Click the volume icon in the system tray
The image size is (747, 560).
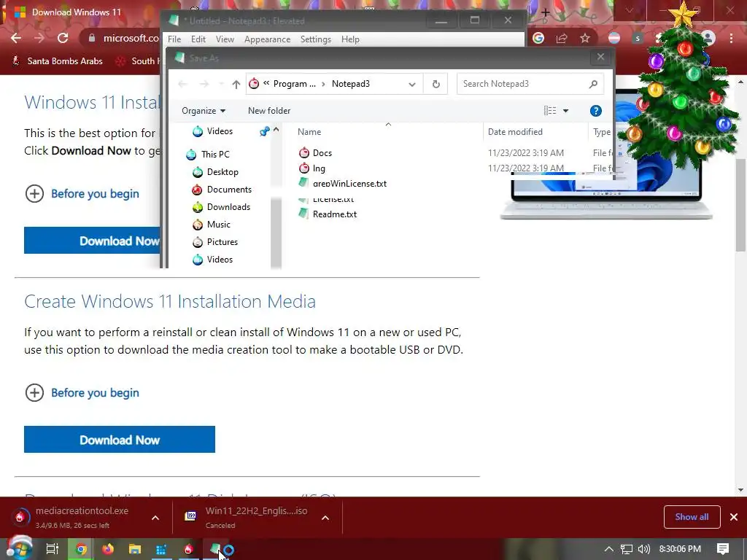coord(644,549)
